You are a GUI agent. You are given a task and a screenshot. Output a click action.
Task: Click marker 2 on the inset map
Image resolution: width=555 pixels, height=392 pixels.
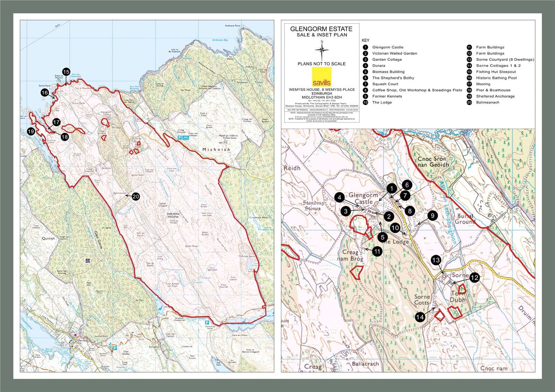389,217
